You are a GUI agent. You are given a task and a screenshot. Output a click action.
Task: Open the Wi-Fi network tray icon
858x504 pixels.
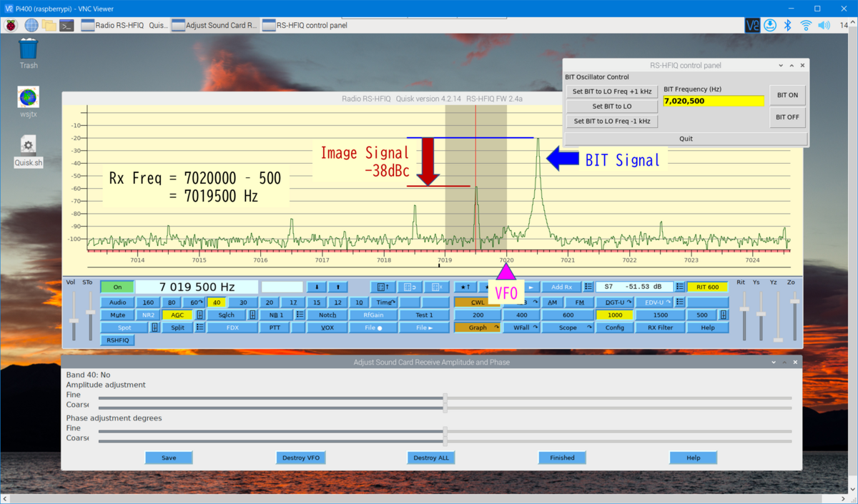[806, 25]
